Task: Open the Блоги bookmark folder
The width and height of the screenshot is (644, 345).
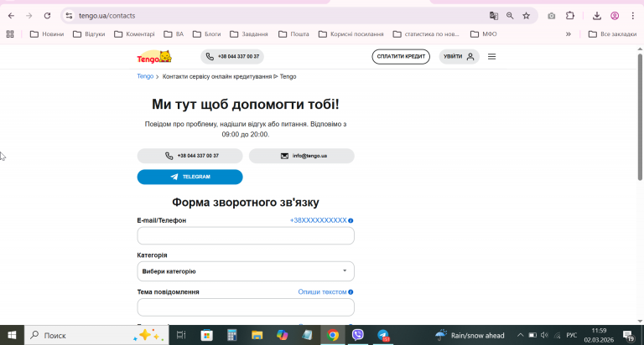Action: click(x=206, y=34)
